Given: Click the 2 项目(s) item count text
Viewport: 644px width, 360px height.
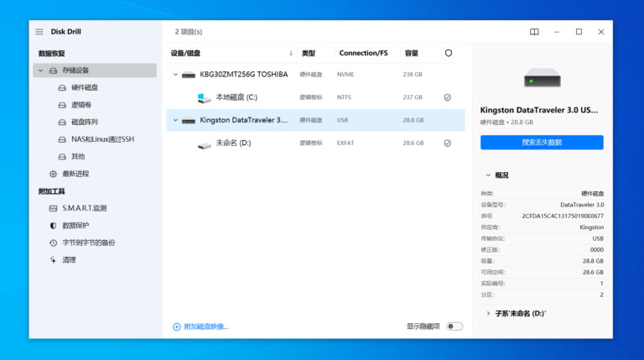Looking at the screenshot, I should (x=189, y=32).
